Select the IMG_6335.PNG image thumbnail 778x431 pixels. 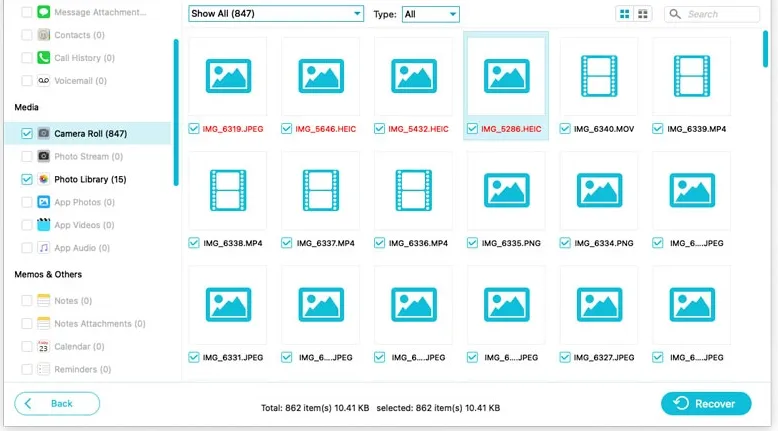507,190
